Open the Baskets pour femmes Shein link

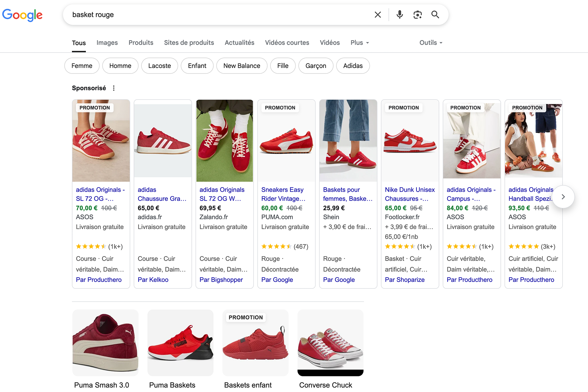click(x=348, y=194)
